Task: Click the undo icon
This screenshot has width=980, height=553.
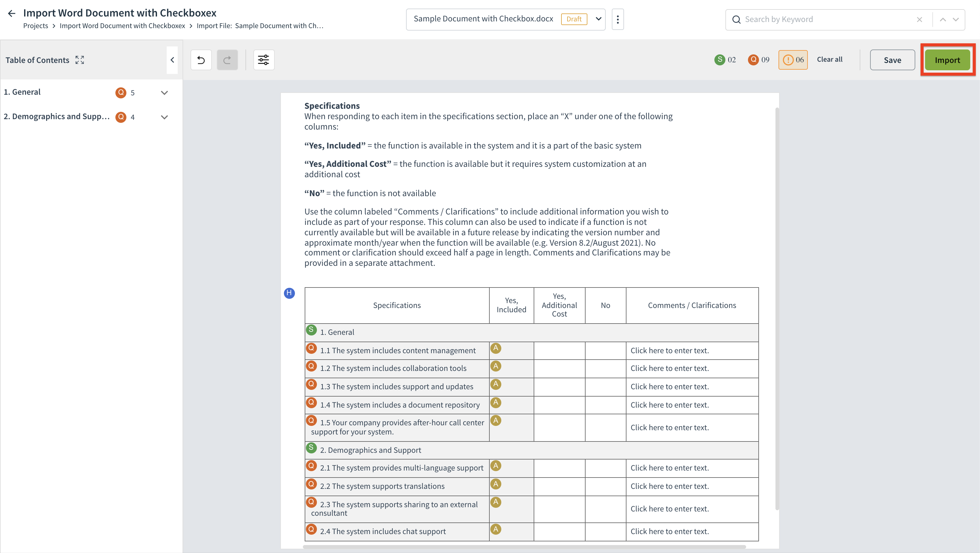Action: [201, 60]
